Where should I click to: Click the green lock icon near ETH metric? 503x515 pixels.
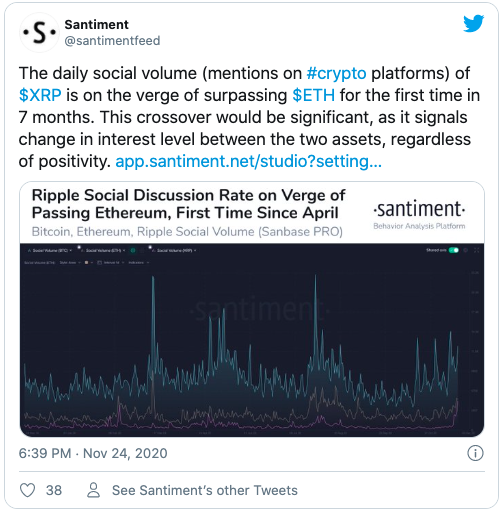(133, 250)
